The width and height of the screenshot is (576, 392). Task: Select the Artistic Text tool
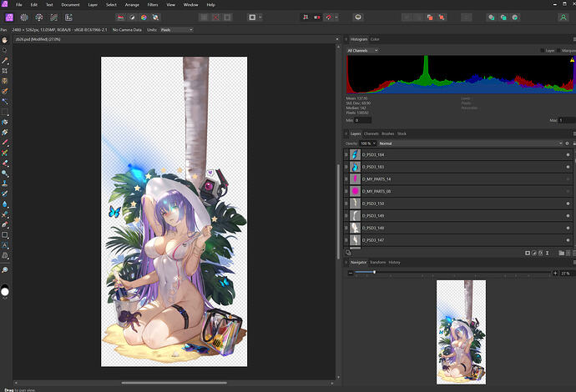[5, 245]
